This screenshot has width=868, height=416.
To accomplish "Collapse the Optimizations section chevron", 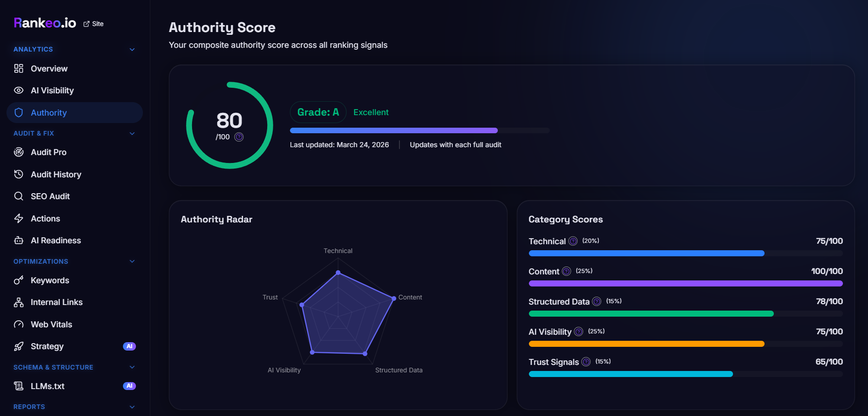I will pyautogui.click(x=132, y=261).
